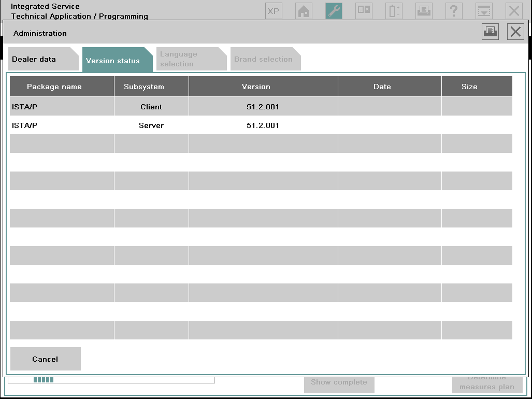Select the Version status tab

click(x=118, y=60)
